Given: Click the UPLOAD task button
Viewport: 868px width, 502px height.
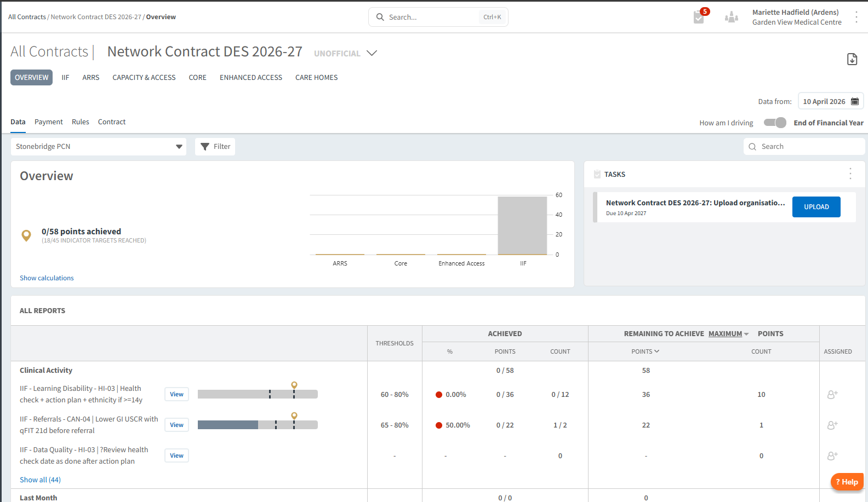Looking at the screenshot, I should coord(816,207).
